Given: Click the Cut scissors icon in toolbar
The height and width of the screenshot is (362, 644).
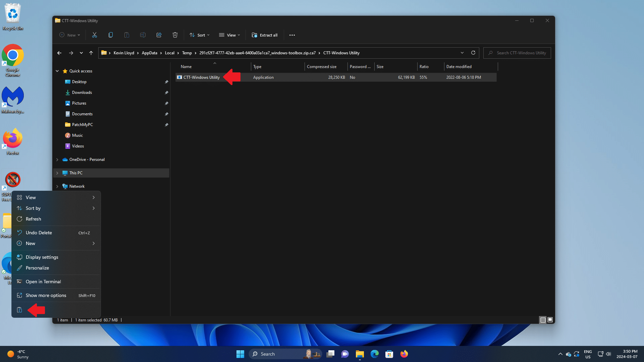Looking at the screenshot, I should click(95, 35).
